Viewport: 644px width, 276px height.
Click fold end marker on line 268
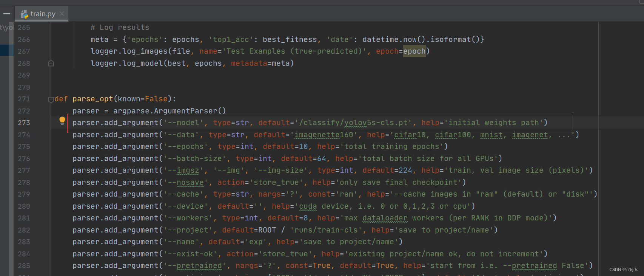51,64
